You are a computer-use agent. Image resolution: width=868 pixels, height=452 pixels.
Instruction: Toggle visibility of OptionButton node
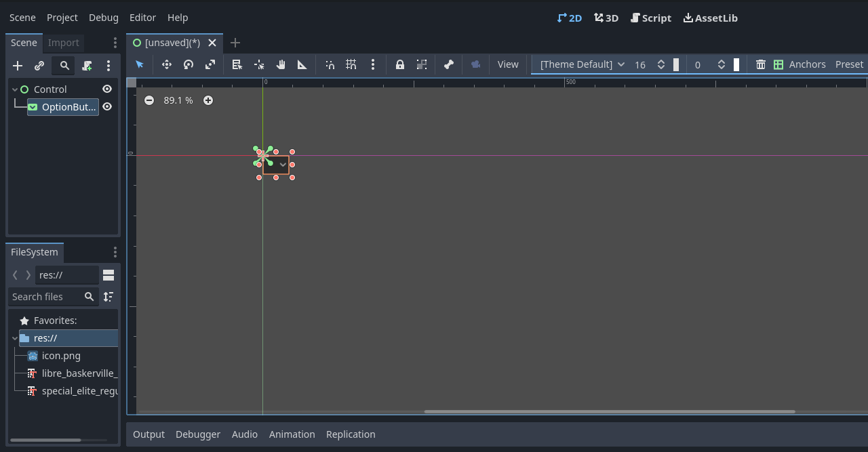[x=107, y=106]
